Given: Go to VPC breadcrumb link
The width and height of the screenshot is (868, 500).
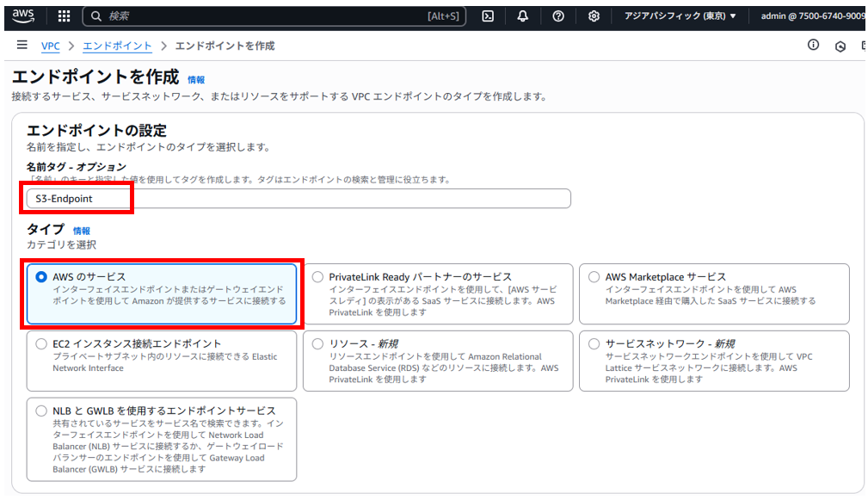Looking at the screenshot, I should click(51, 46).
